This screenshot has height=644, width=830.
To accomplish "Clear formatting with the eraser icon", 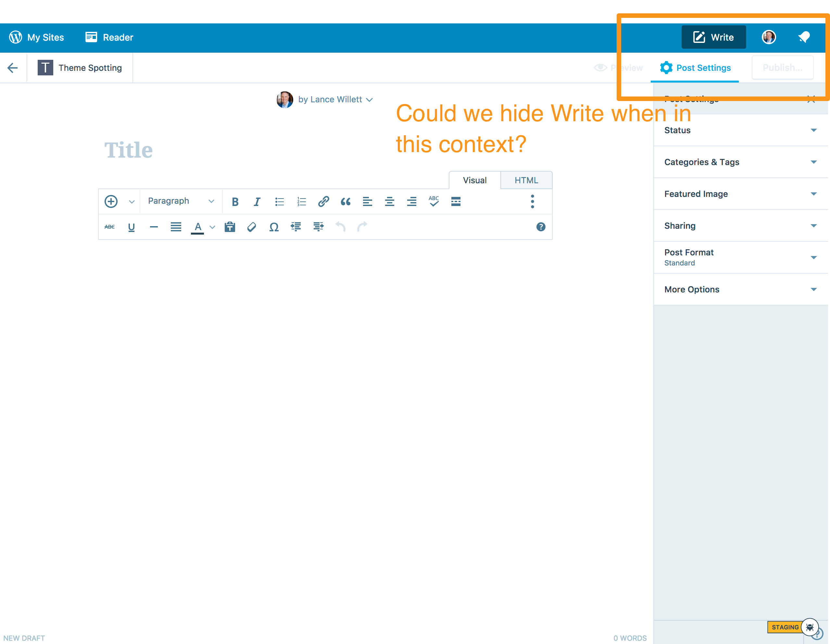I will point(252,227).
